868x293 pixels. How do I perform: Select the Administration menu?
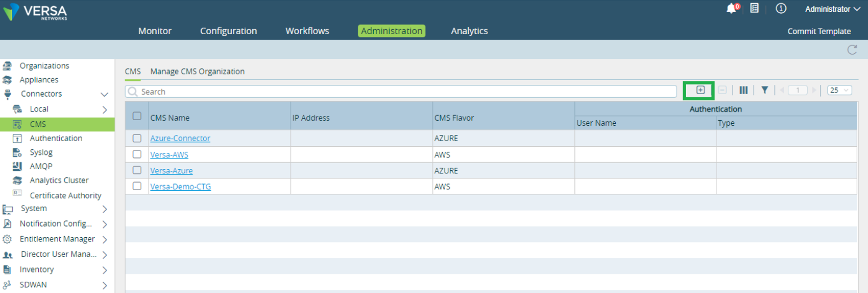(392, 31)
